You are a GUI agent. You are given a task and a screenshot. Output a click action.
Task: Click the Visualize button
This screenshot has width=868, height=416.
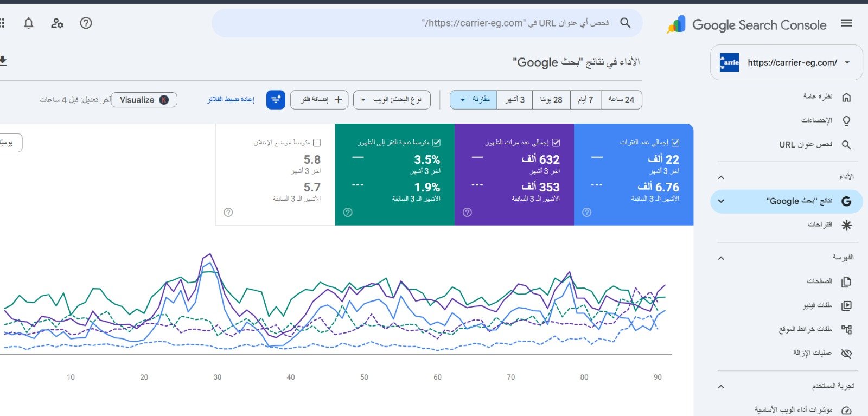tap(144, 100)
